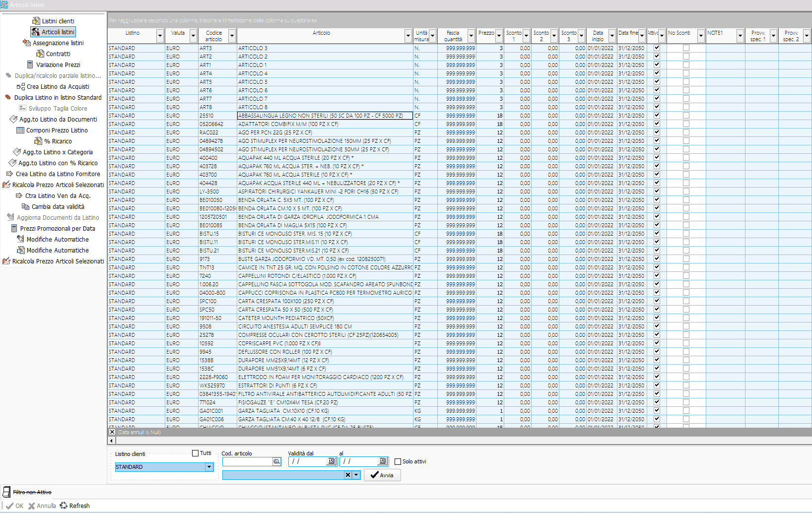Screen dimensions: 812x513
Task: Open the Aggiorna Documenti da Listino entry
Action: pos(53,217)
